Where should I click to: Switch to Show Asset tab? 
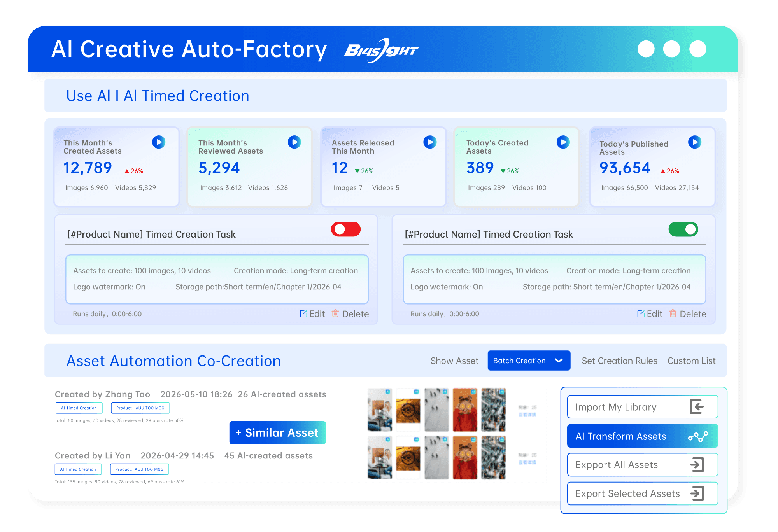point(454,361)
